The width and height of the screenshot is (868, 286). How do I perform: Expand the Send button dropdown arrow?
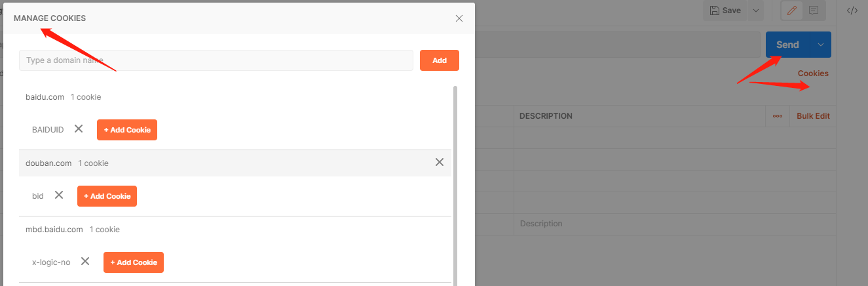(x=821, y=45)
